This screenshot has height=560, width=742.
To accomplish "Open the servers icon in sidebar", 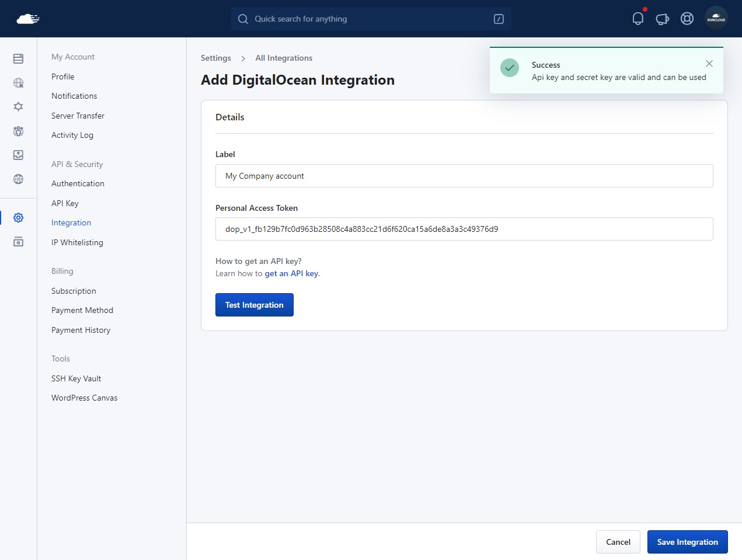I will (18, 59).
